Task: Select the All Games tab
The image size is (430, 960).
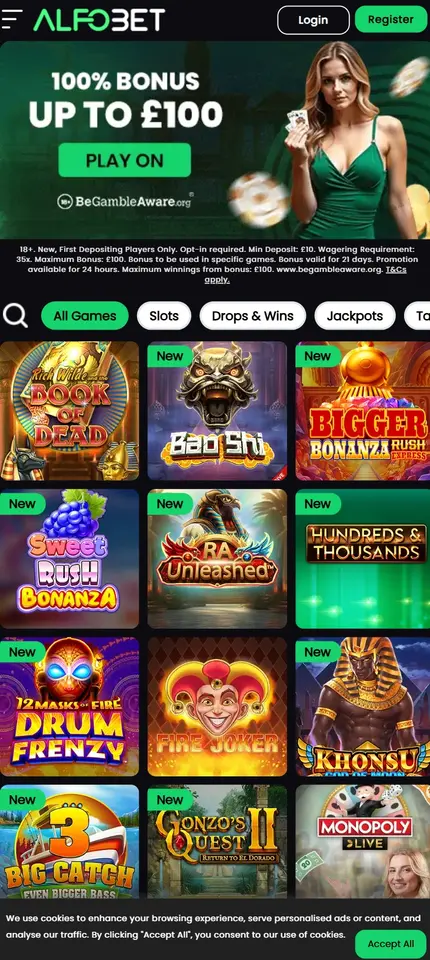Action: click(85, 316)
